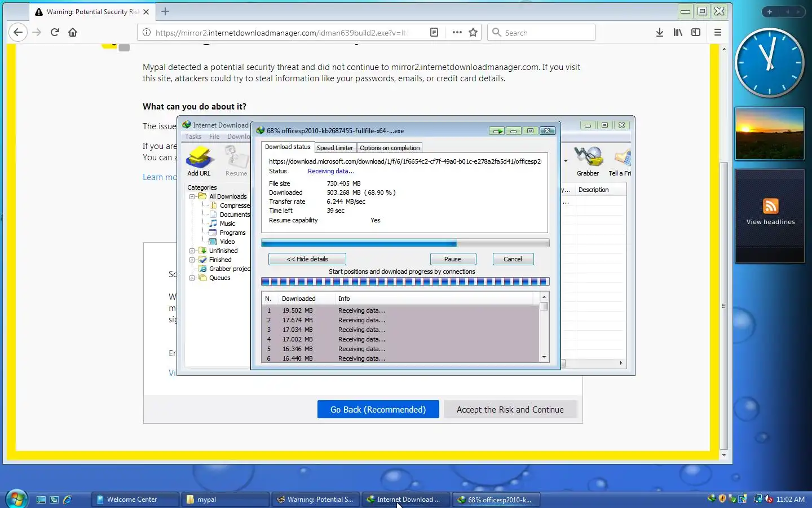Click muted volume icon in system tray
This screenshot has height=508, width=812.
pyautogui.click(x=769, y=499)
